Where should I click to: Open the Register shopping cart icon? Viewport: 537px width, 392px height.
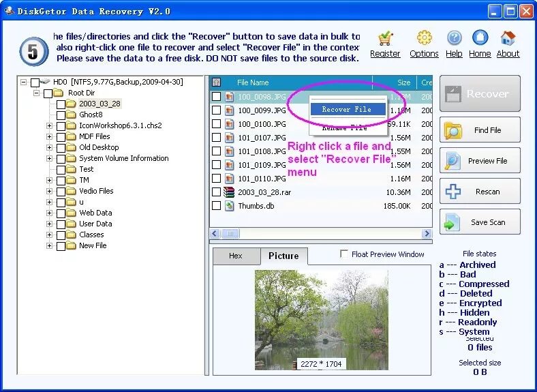pos(385,38)
